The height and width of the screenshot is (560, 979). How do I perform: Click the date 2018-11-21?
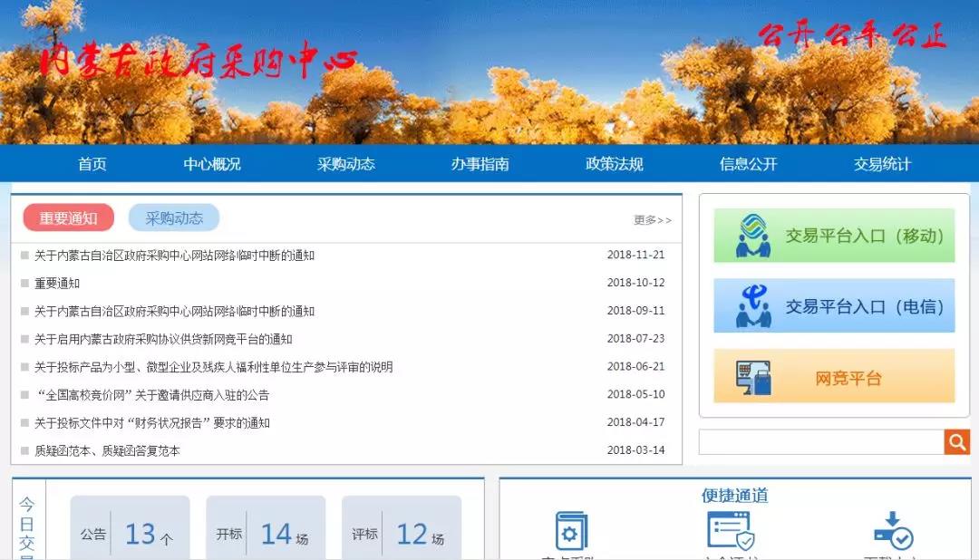635,255
